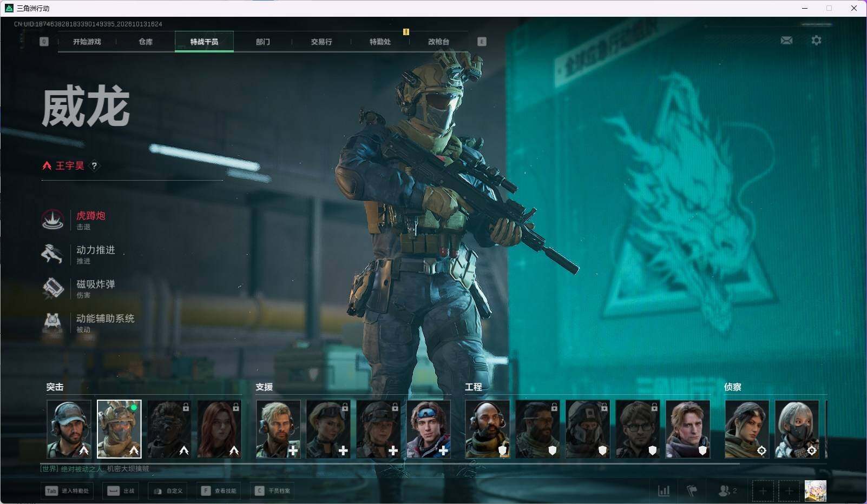Click the first empty squad slot plus

[763, 491]
